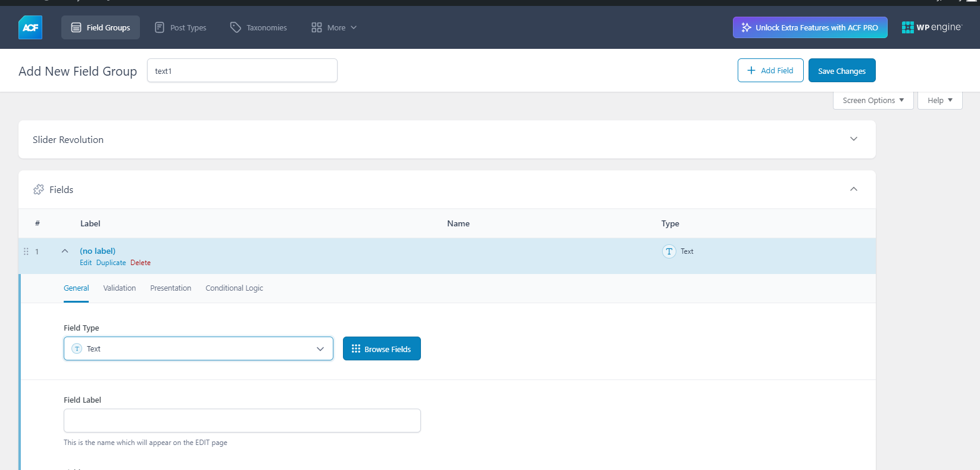Image resolution: width=980 pixels, height=470 pixels.
Task: Open the Taxonomies page
Action: coord(258,27)
